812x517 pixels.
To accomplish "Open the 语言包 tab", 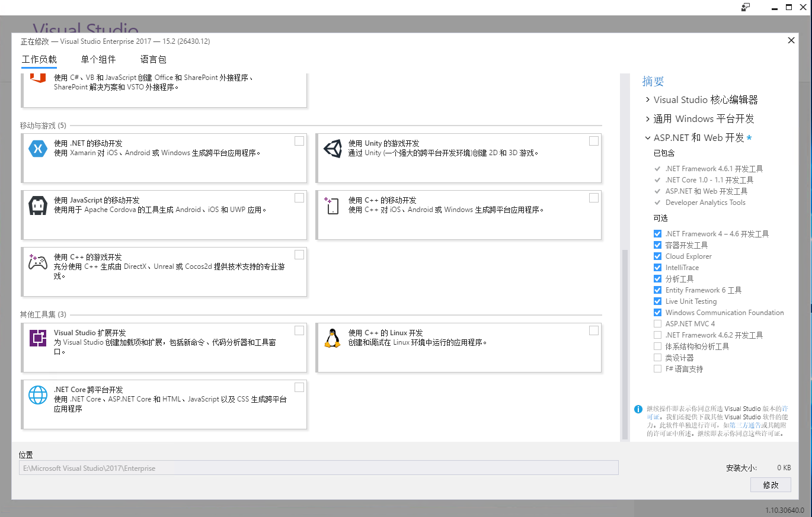I will (154, 59).
